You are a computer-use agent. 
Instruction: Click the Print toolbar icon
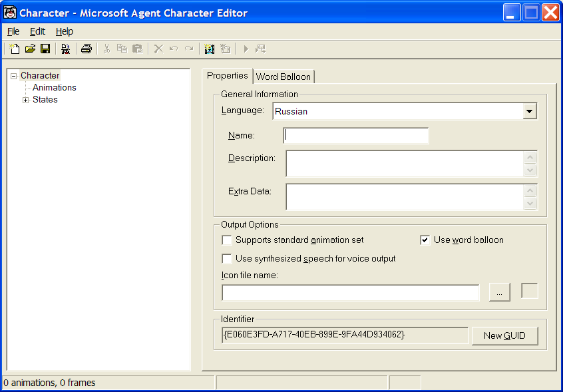(87, 49)
